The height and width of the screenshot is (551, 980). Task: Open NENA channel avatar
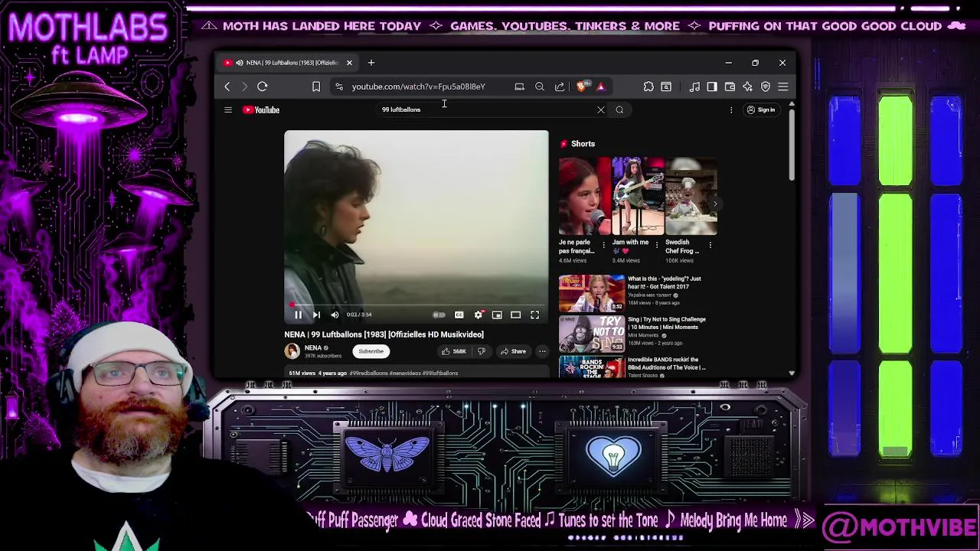(x=292, y=351)
